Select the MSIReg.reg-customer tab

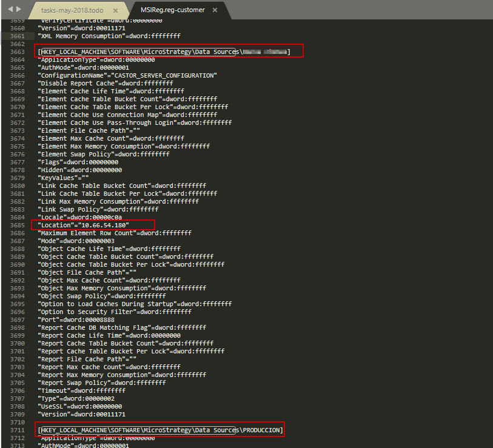(173, 10)
